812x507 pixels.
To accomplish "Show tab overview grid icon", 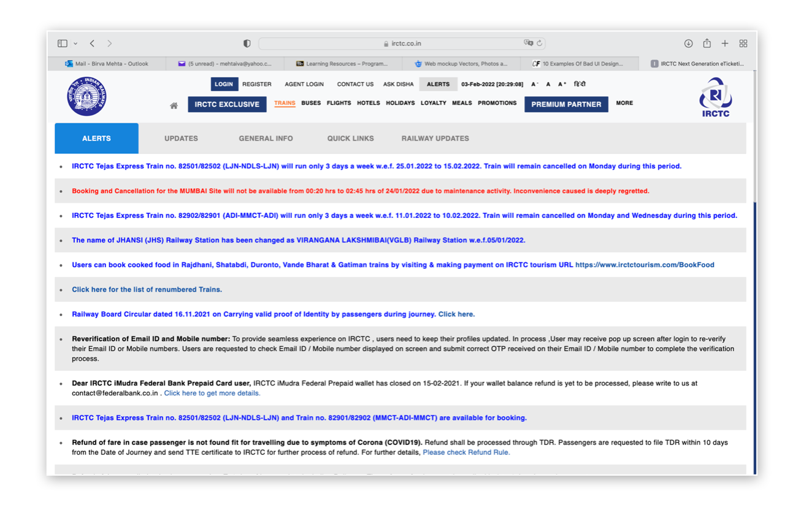I will 743,44.
